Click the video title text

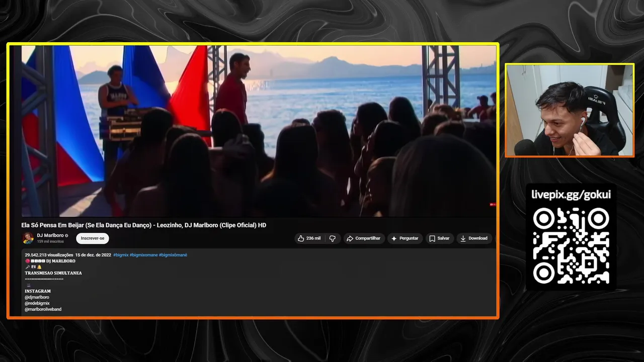pos(144,225)
